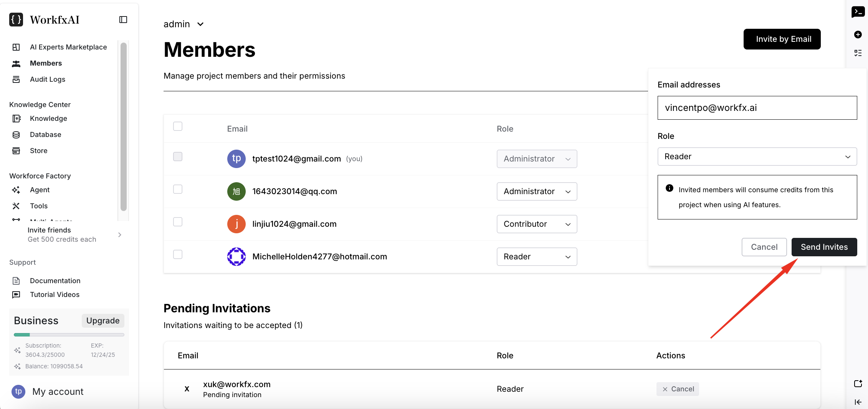Open AI Experts Marketplace menu item
The height and width of the screenshot is (409, 868).
coord(68,47)
